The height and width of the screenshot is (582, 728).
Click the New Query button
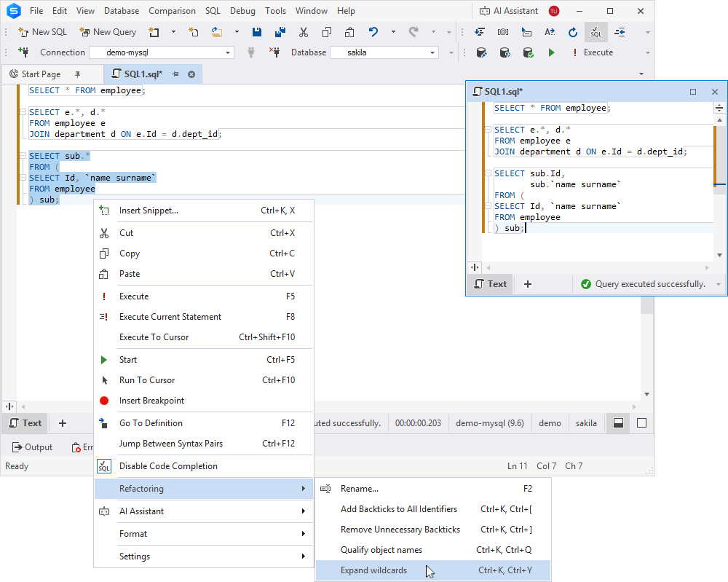click(108, 32)
